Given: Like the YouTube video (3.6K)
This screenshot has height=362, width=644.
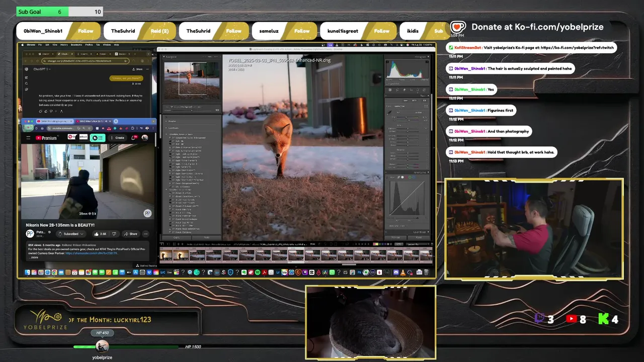Looking at the screenshot, I should pos(100,234).
